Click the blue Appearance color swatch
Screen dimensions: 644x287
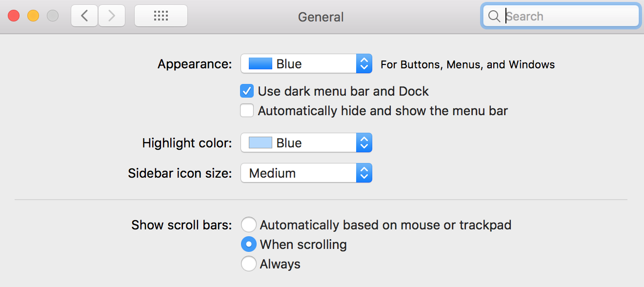pos(261,64)
